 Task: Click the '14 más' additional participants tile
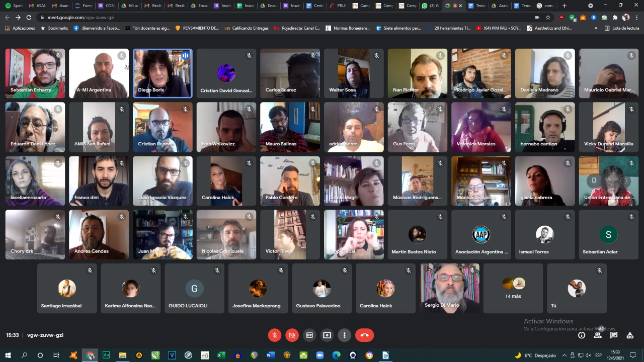[513, 288]
